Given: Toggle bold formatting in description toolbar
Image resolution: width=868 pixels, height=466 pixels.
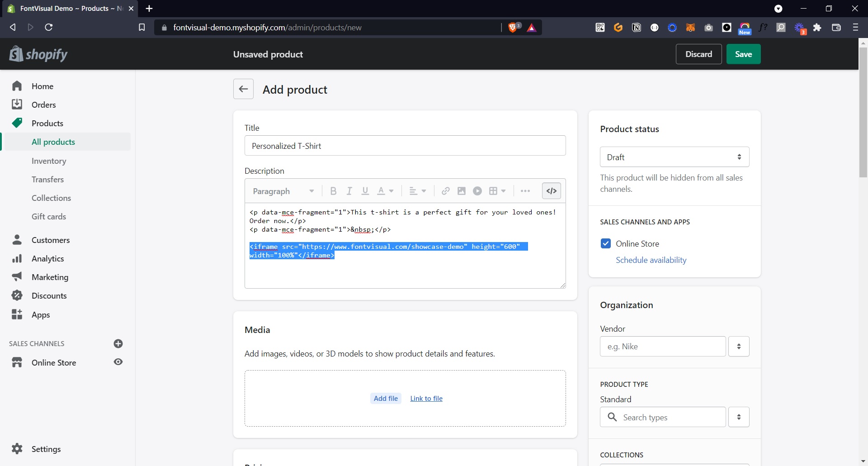Looking at the screenshot, I should tap(333, 191).
